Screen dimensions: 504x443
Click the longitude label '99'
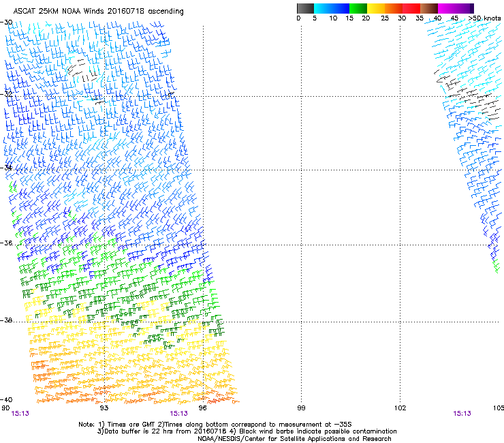[301, 408]
